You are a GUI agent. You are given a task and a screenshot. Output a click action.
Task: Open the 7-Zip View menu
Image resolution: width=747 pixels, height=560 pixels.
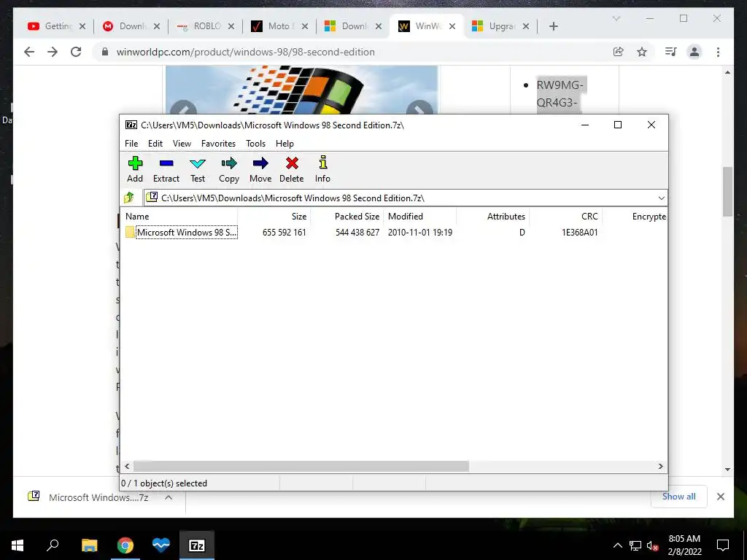click(182, 144)
